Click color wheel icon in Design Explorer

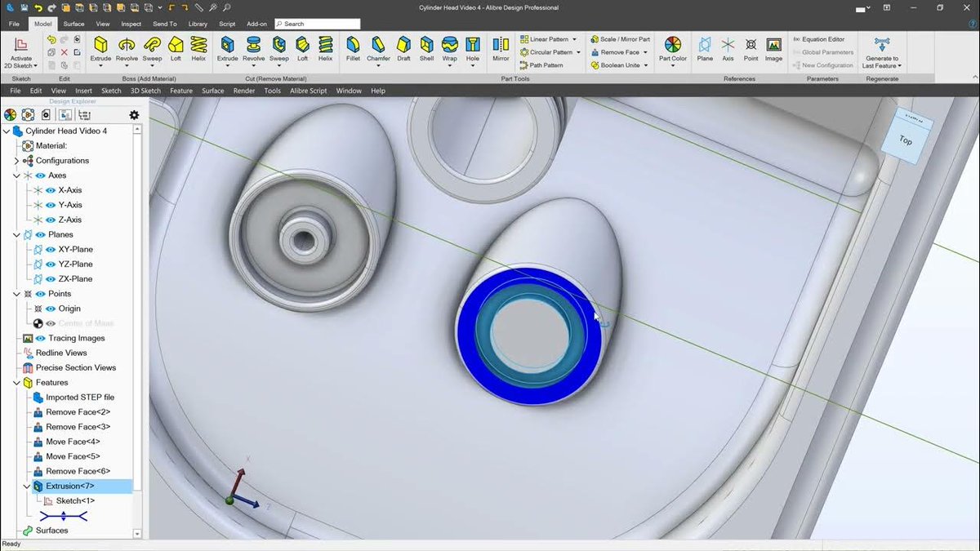pyautogui.click(x=11, y=115)
